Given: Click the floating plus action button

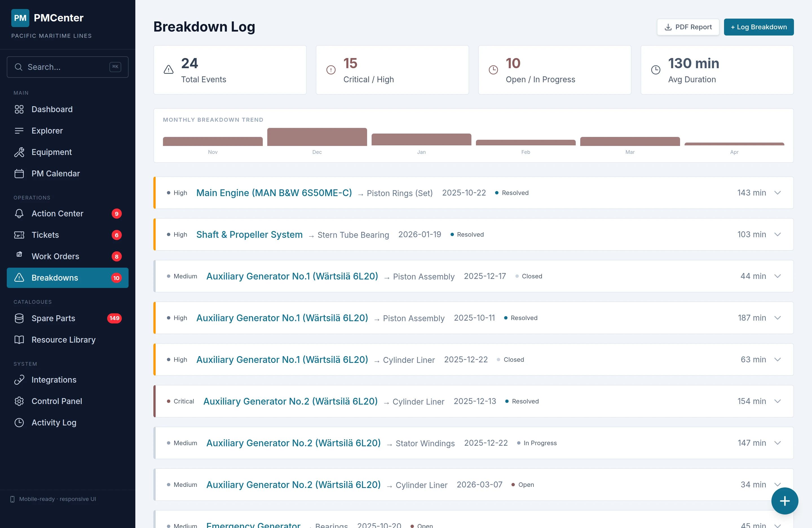Looking at the screenshot, I should [784, 501].
